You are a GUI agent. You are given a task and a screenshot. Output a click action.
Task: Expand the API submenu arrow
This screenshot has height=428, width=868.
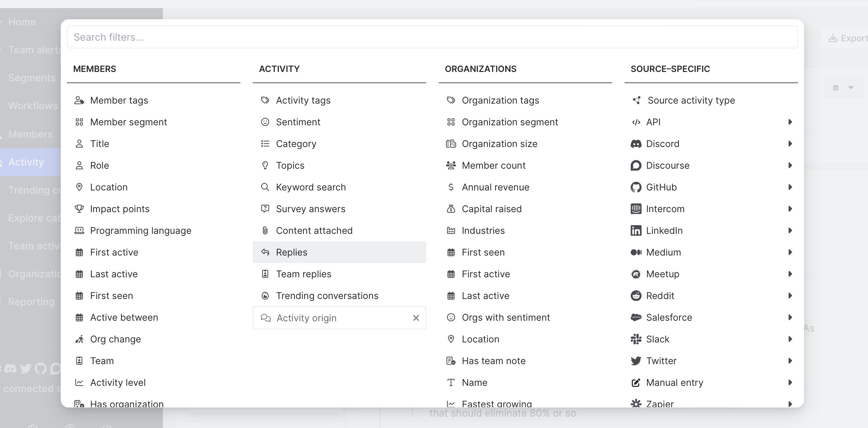click(x=790, y=122)
